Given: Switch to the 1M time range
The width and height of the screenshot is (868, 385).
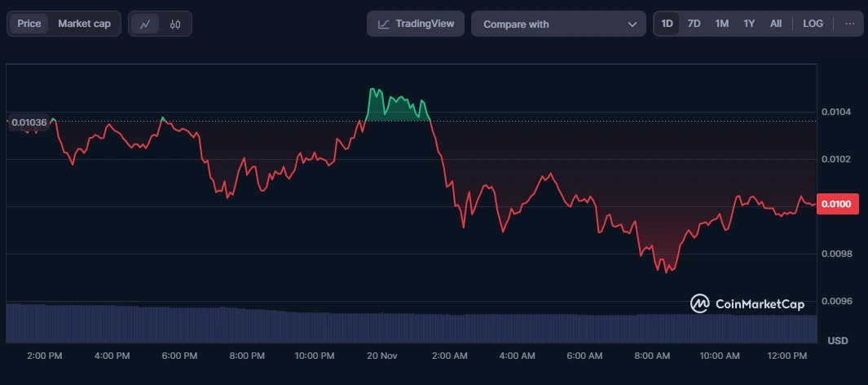Looking at the screenshot, I should coord(721,24).
